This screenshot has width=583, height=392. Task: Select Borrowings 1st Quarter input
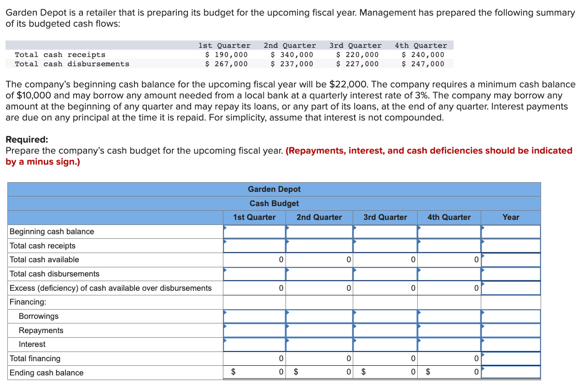(x=254, y=316)
